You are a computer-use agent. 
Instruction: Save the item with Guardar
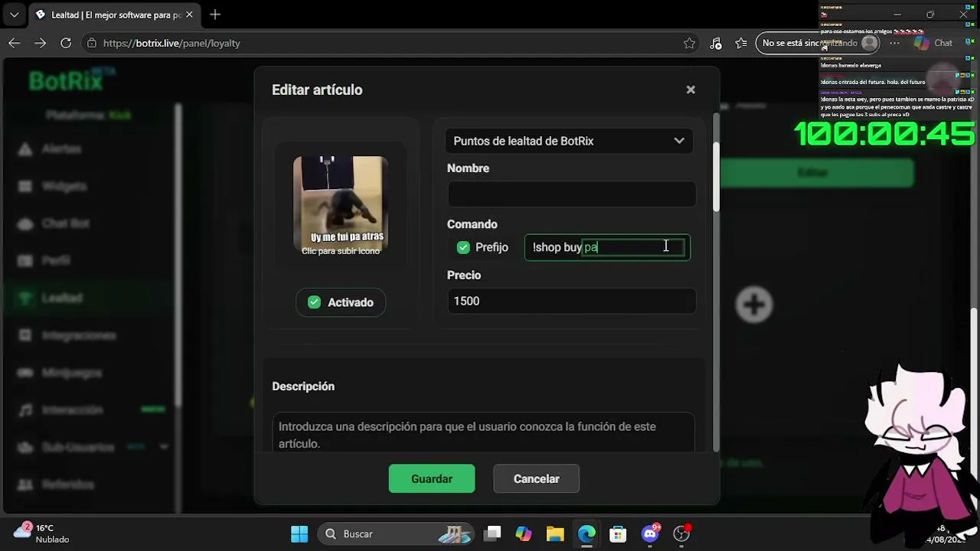[x=432, y=478]
